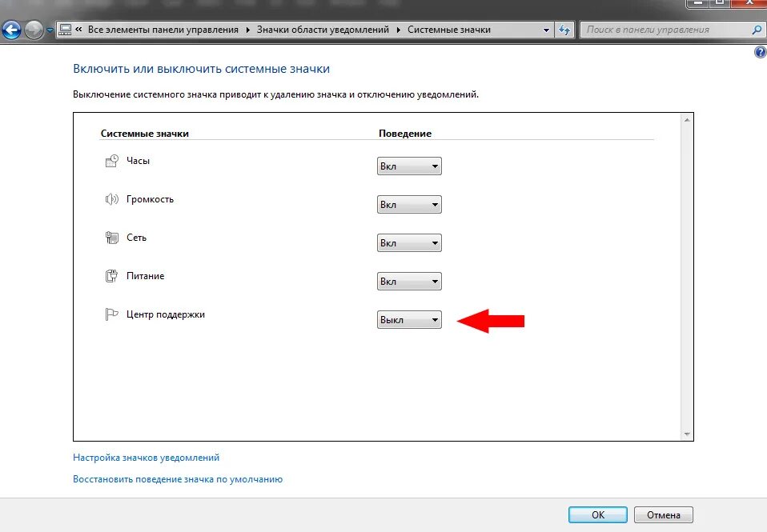Image resolution: width=767 pixels, height=532 pixels.
Task: Open the Громкость behavior dropdown
Action: (409, 204)
